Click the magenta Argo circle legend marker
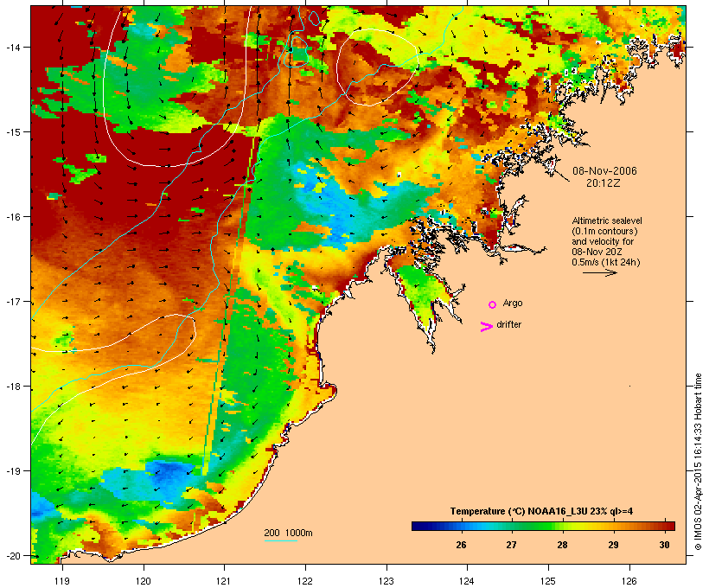 493,305
